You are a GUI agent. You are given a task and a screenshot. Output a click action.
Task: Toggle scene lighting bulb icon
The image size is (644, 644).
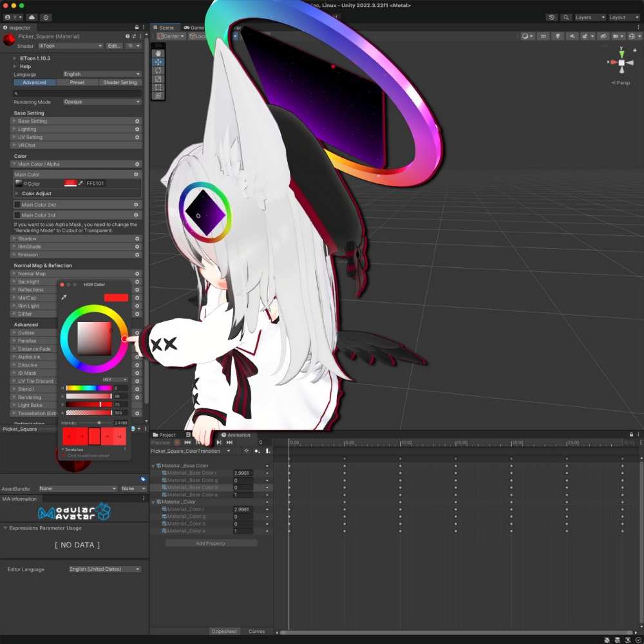click(558, 36)
